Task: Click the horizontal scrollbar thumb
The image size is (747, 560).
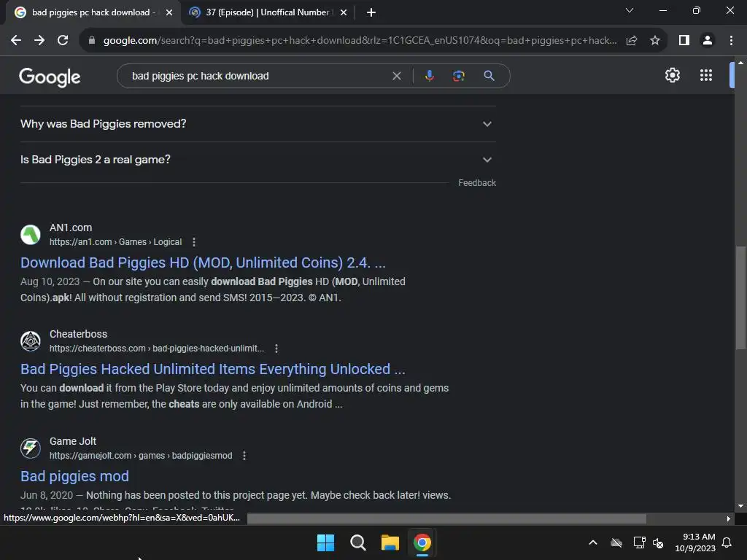Action: pos(446,518)
